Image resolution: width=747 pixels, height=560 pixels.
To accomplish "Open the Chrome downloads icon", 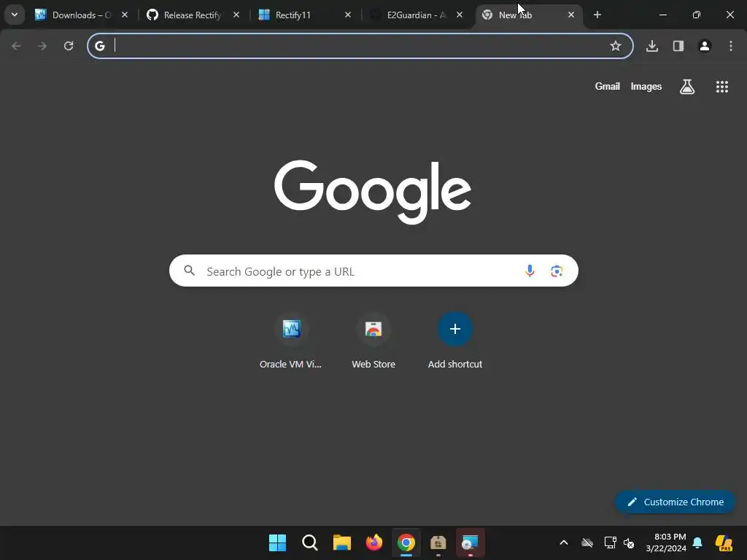I will point(652,46).
